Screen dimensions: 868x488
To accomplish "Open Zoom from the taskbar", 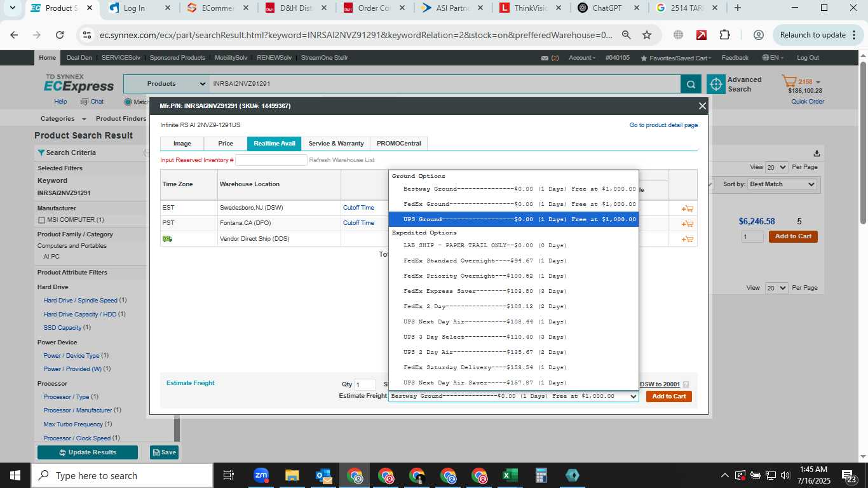I will 261,475.
